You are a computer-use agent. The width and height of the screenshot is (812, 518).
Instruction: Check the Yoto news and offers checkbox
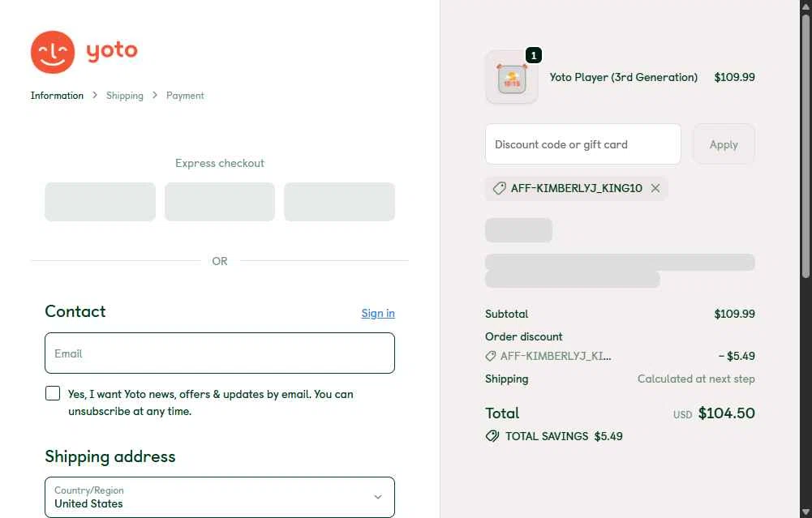[x=53, y=393]
